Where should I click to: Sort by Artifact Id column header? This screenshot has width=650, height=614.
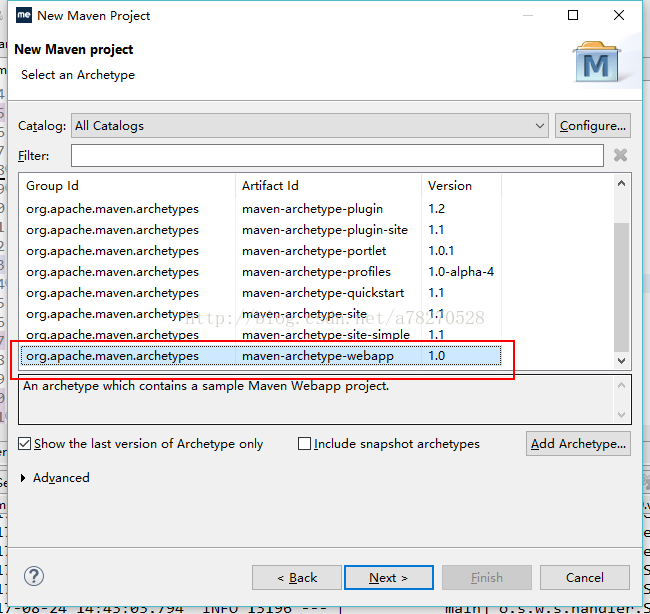coord(328,185)
